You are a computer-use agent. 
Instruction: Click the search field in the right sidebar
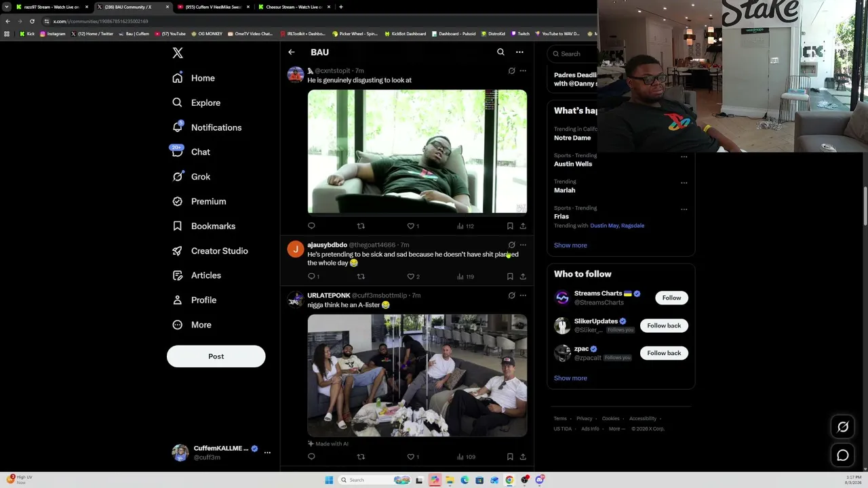click(574, 54)
